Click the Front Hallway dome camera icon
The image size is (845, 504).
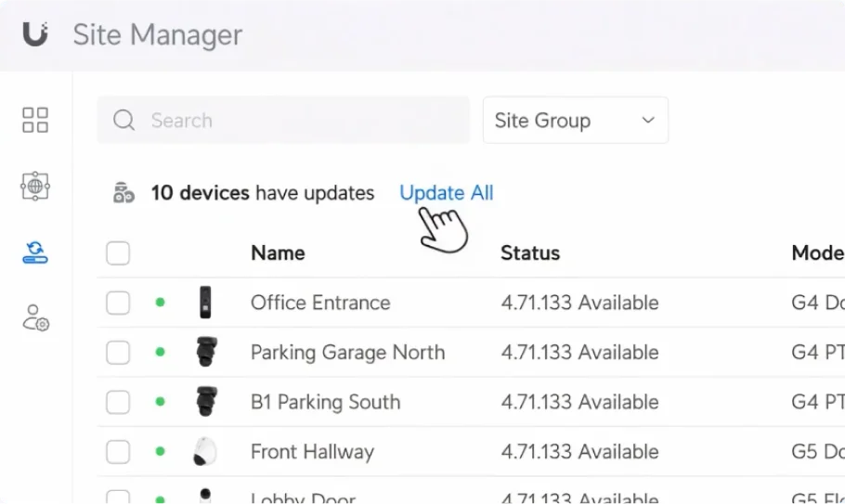click(205, 451)
